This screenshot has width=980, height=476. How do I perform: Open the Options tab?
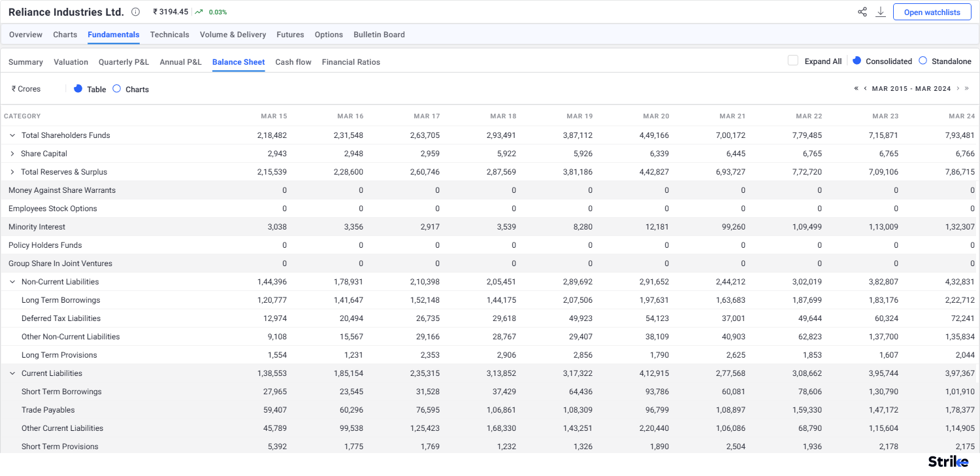(x=329, y=35)
